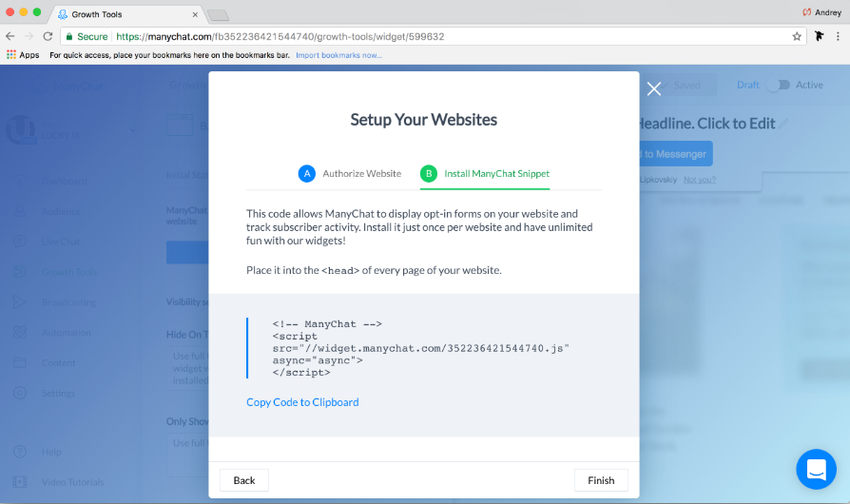Open Settings in sidebar
850x504 pixels.
59,394
